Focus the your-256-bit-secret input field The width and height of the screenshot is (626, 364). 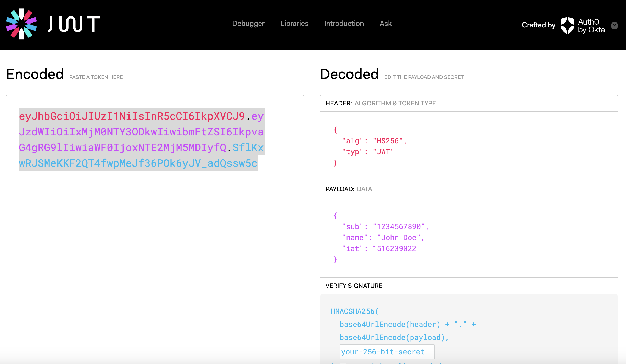(x=387, y=352)
